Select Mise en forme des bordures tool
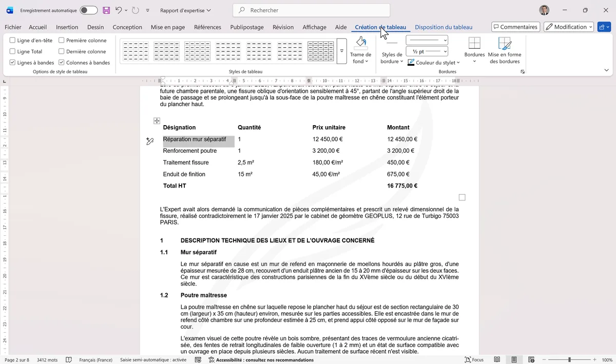The width and height of the screenshot is (616, 364). 504,50
